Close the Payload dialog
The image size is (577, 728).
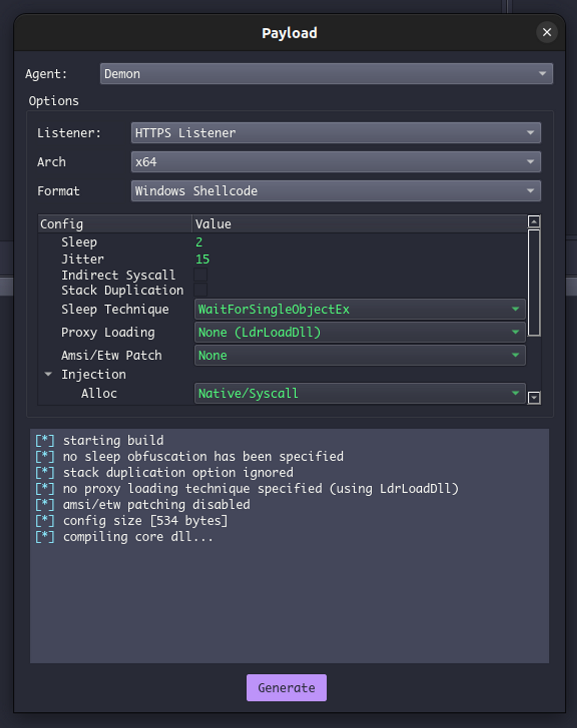coord(547,32)
